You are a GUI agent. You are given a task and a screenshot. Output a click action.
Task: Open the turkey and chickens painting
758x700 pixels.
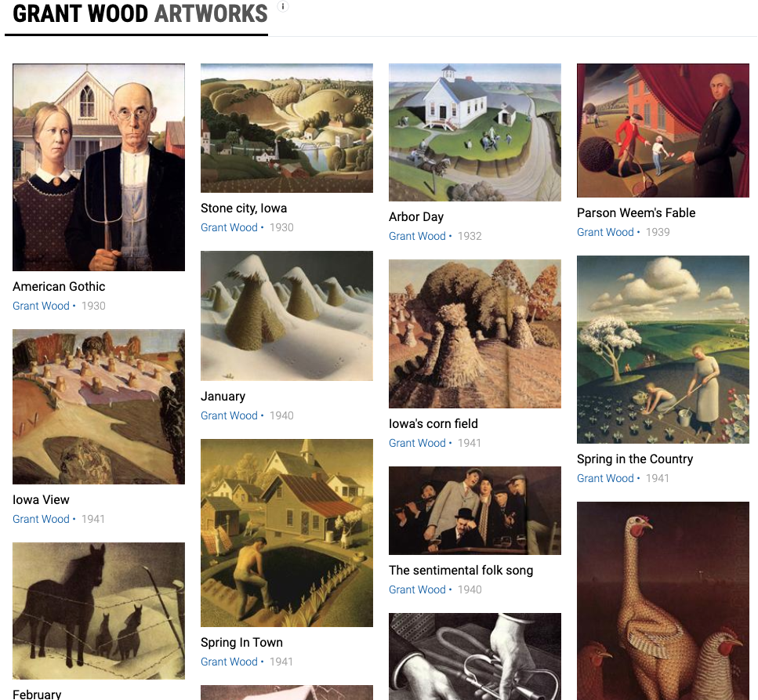click(663, 601)
